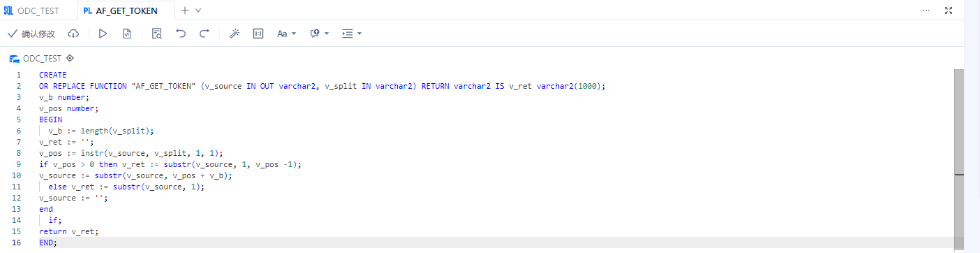This screenshot has height=253, width=980.
Task: Open the Aa text case dropdown
Action: pyautogui.click(x=286, y=34)
